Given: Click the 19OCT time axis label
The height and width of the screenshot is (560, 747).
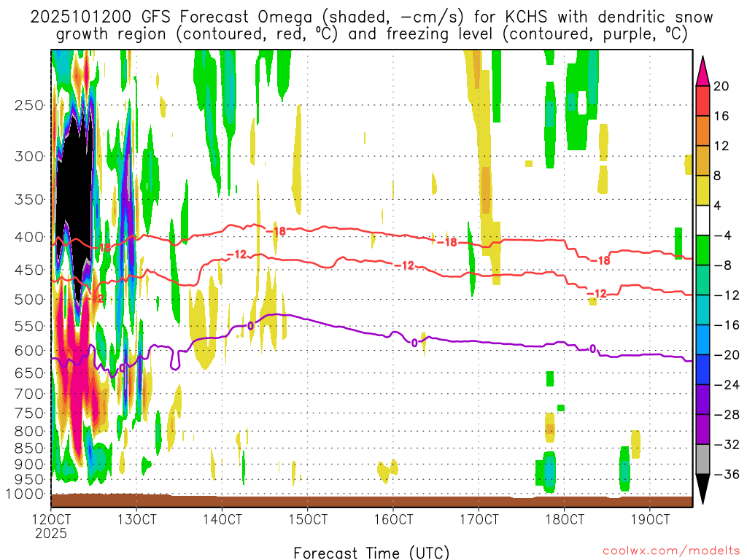Looking at the screenshot, I should [650, 519].
